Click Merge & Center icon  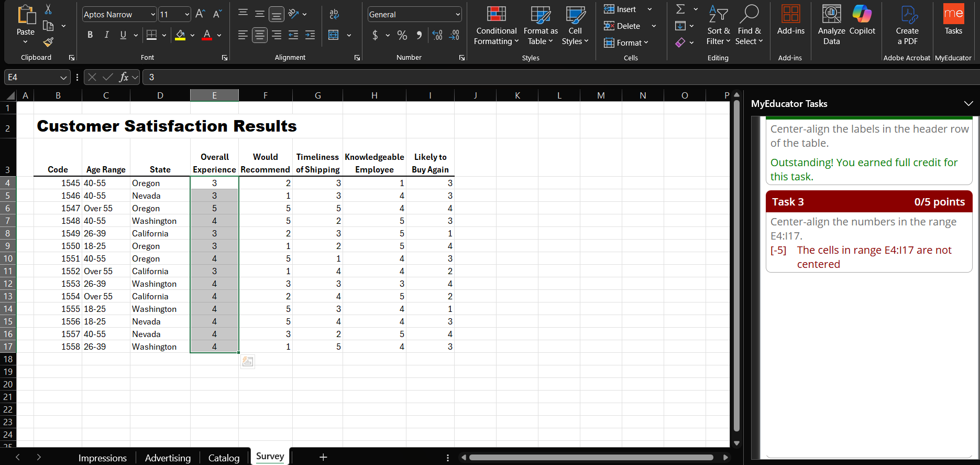(334, 35)
